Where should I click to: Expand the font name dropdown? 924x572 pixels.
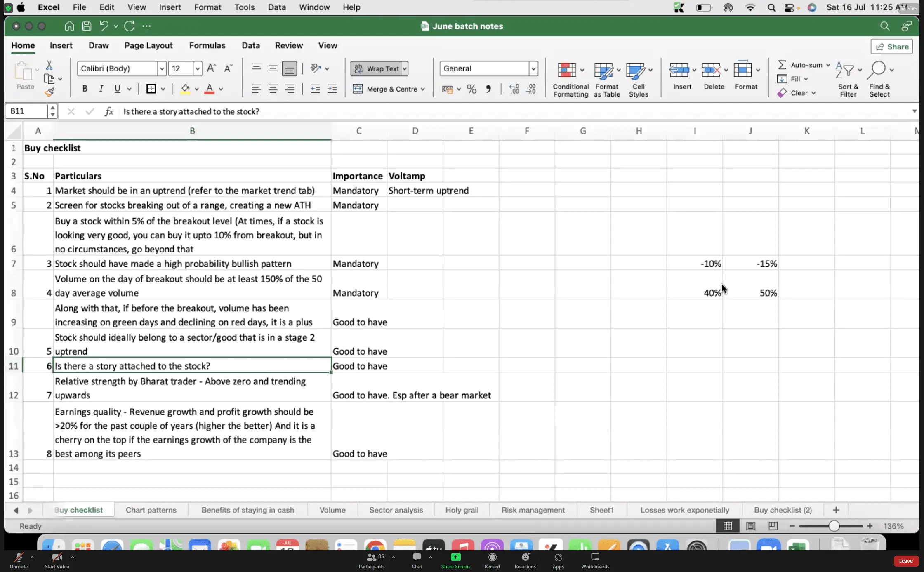coord(162,68)
